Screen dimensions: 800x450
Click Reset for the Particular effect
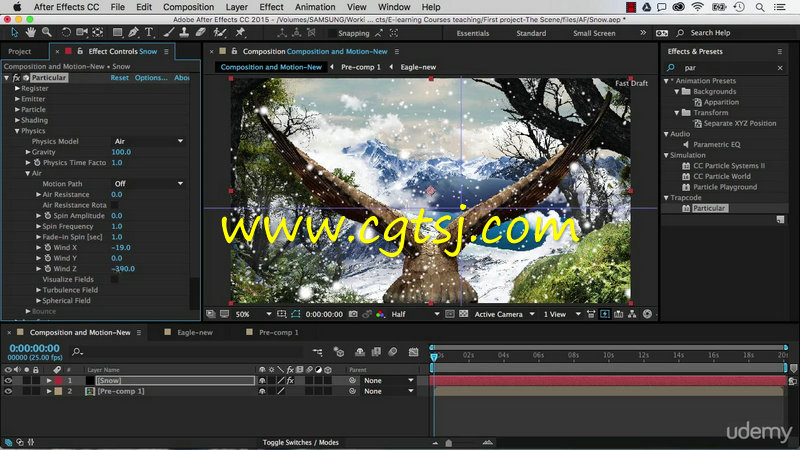(x=119, y=78)
